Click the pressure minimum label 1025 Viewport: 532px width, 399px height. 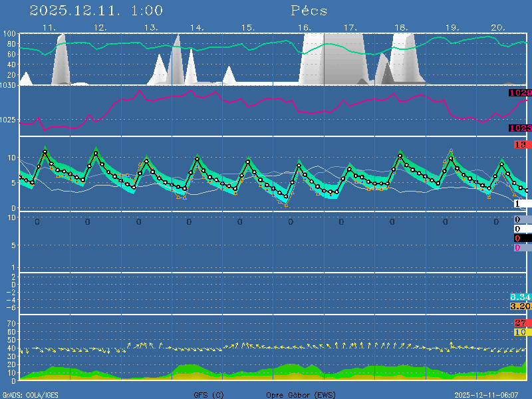pos(519,128)
